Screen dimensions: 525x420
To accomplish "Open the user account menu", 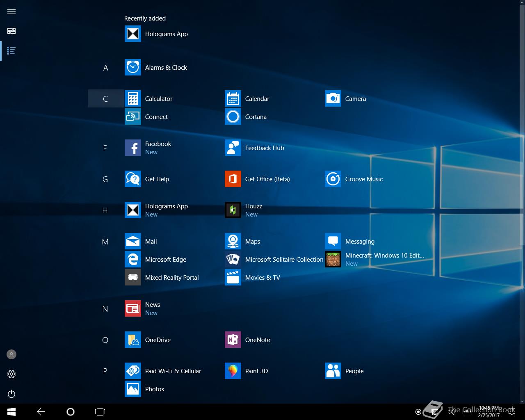I will click(11, 354).
